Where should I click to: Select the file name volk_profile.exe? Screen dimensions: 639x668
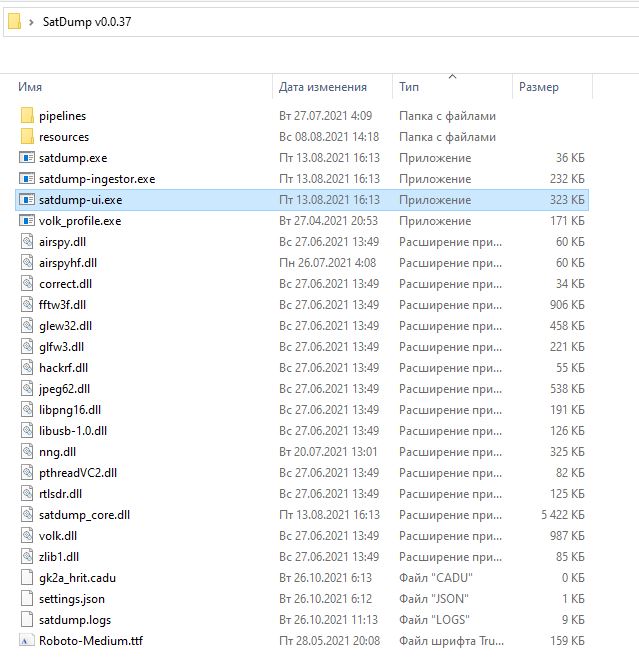80,221
